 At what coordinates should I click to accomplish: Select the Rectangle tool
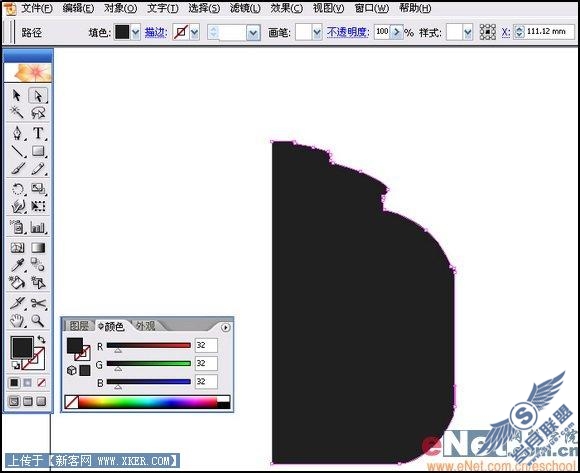coord(38,151)
